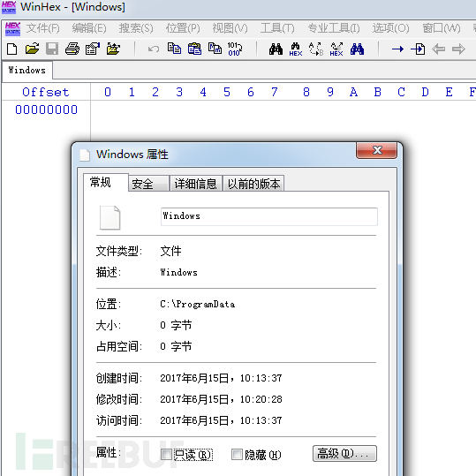This screenshot has height=476, width=476.
Task: Open the 专业工具(I) menu
Action: 334,28
